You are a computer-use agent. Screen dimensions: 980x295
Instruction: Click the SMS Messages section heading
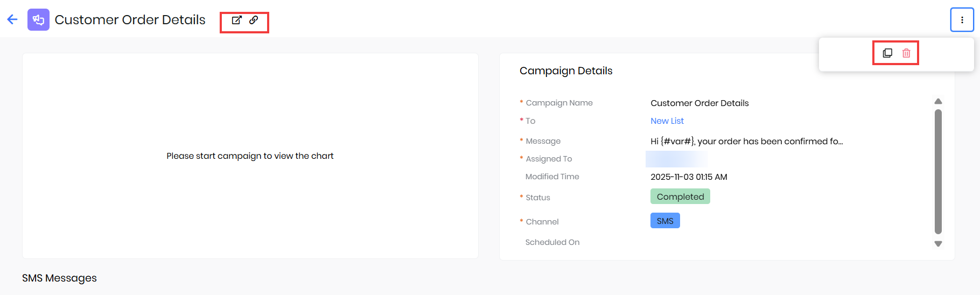click(x=59, y=278)
